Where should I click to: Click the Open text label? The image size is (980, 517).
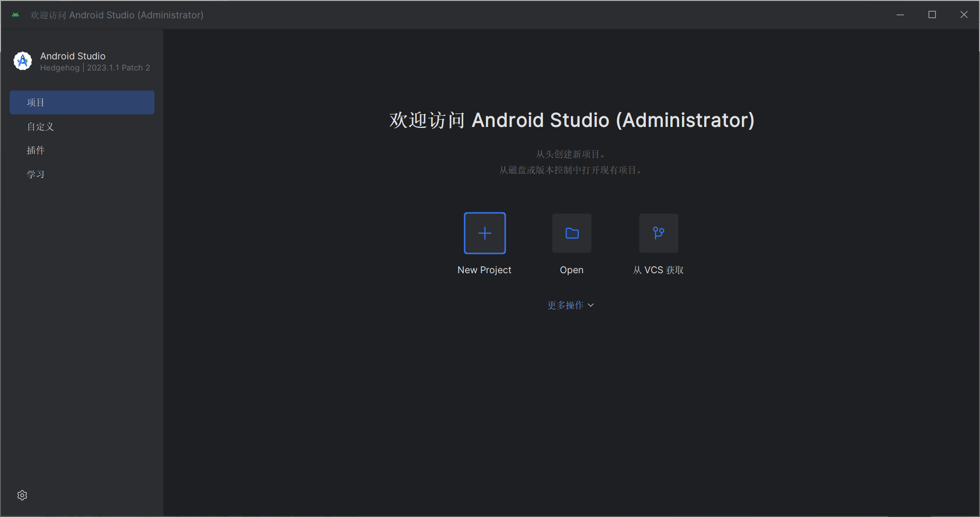click(571, 270)
